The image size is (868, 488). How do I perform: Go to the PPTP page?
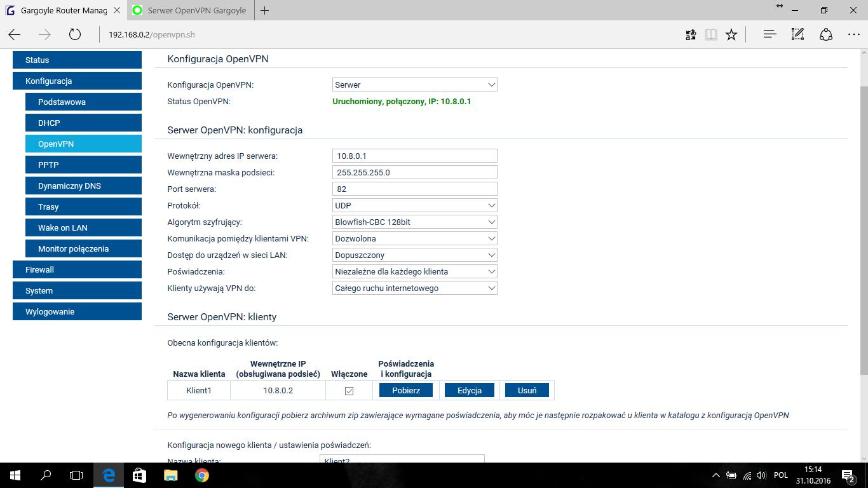(x=83, y=165)
